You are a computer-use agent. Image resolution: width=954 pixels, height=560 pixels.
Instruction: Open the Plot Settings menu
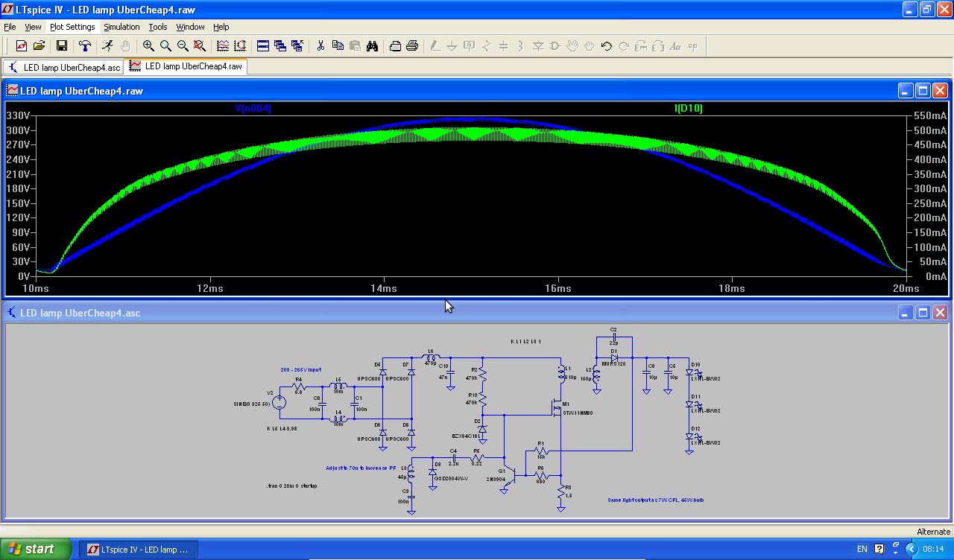[x=72, y=27]
